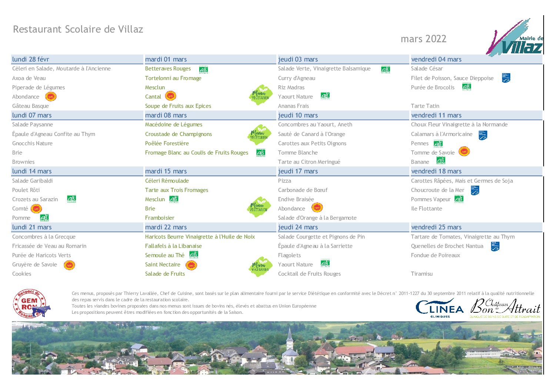Viewport: 554px width, 392px height.
Task: Select the 'vendredi 18 mars' day header
Action: click(476, 171)
